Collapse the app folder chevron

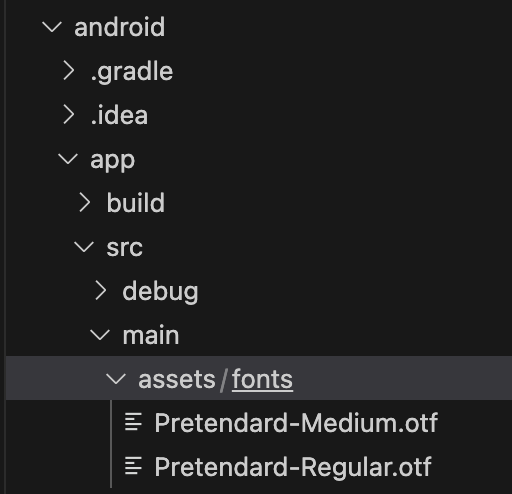point(68,159)
